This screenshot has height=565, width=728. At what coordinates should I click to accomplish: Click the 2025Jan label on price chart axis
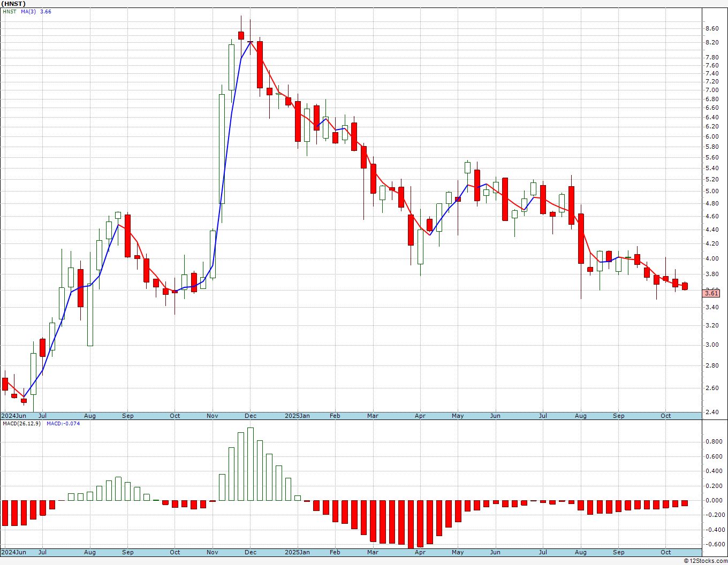tap(297, 416)
